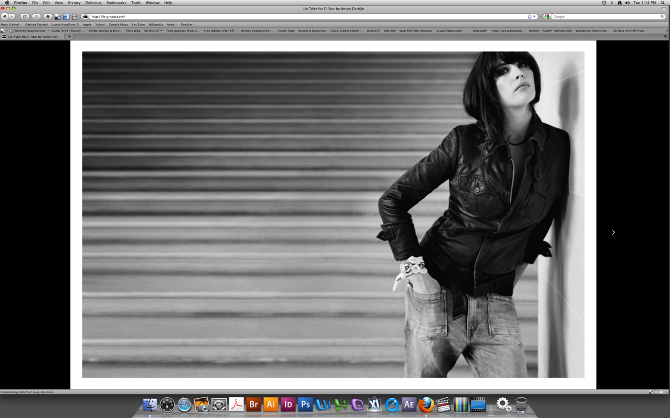The height and width of the screenshot is (418, 670).
Task: Open the Window menu
Action: tap(153, 3)
